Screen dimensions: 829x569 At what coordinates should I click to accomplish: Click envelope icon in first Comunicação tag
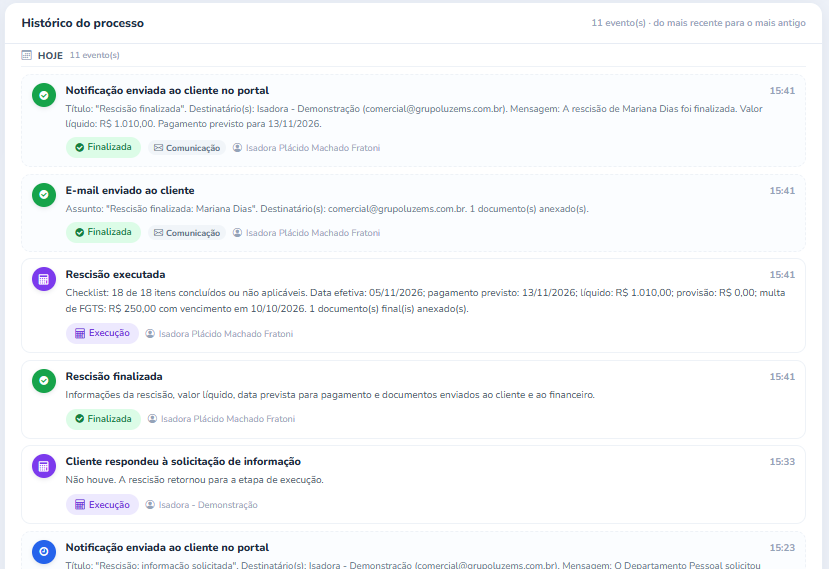pyautogui.click(x=158, y=148)
